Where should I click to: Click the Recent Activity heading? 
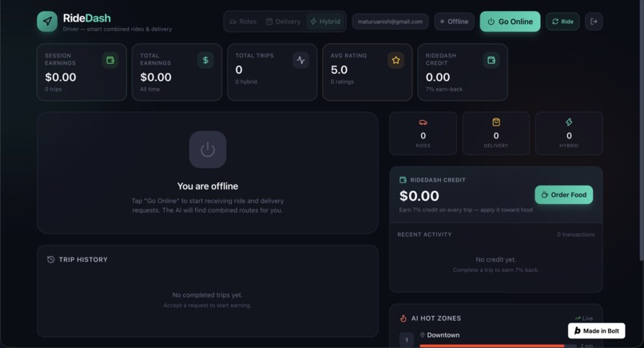[x=424, y=234]
